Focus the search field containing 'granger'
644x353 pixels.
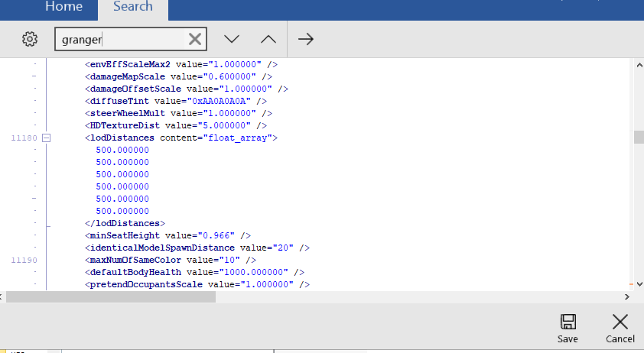click(x=119, y=39)
